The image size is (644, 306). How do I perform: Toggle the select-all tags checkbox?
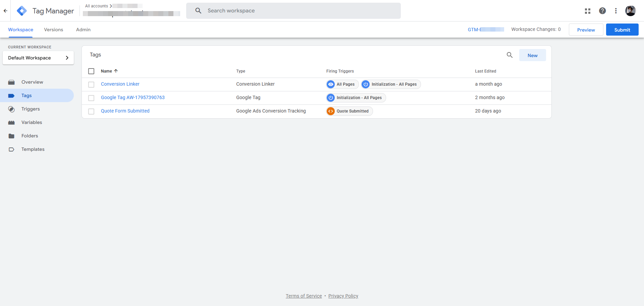[x=91, y=71]
